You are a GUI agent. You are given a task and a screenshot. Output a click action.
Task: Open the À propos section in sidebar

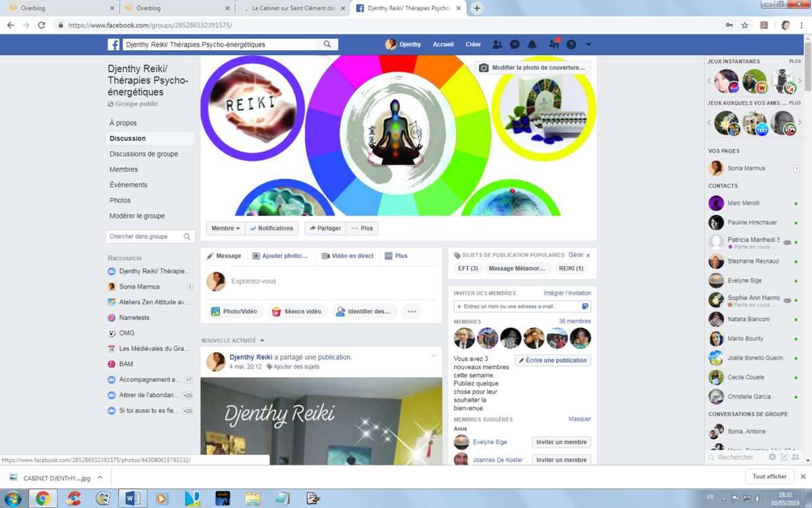coord(123,123)
